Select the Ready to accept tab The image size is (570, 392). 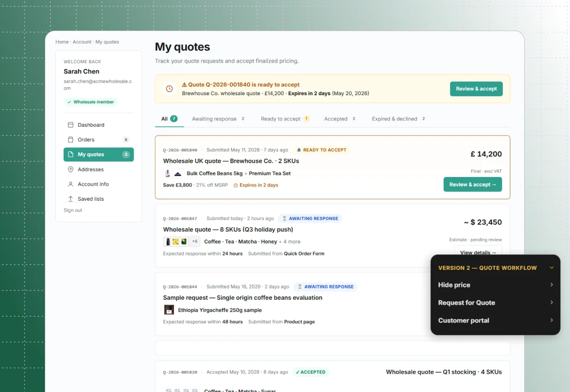[285, 119]
